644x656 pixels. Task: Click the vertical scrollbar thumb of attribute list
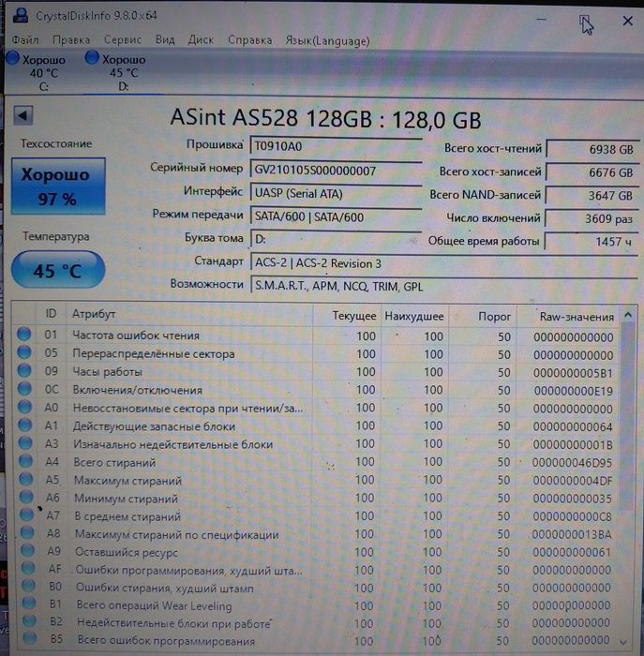coord(626,418)
